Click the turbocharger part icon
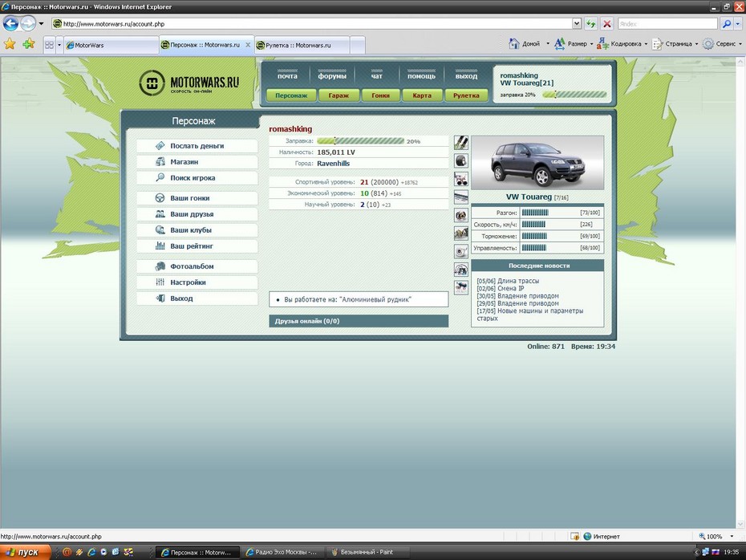 461,251
